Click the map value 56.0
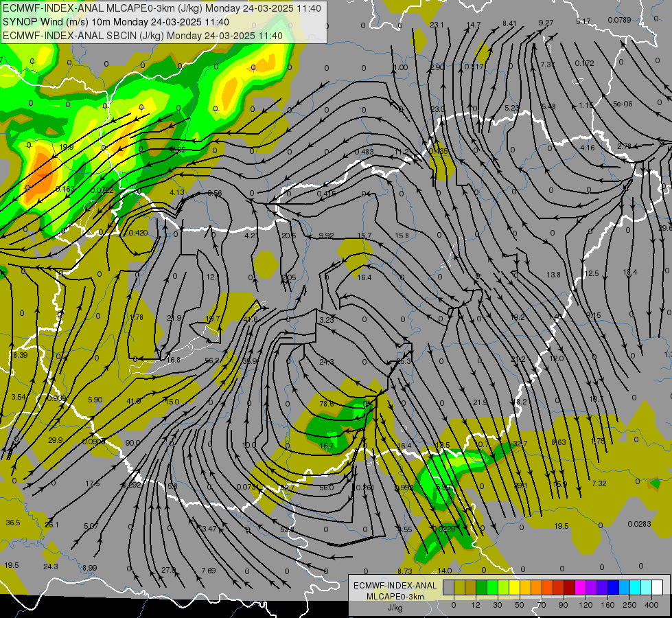The height and width of the screenshot is (618, 672). (327, 488)
